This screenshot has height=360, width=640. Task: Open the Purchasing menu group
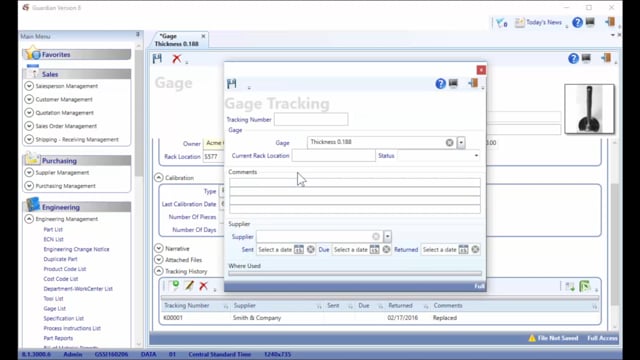pyautogui.click(x=77, y=161)
